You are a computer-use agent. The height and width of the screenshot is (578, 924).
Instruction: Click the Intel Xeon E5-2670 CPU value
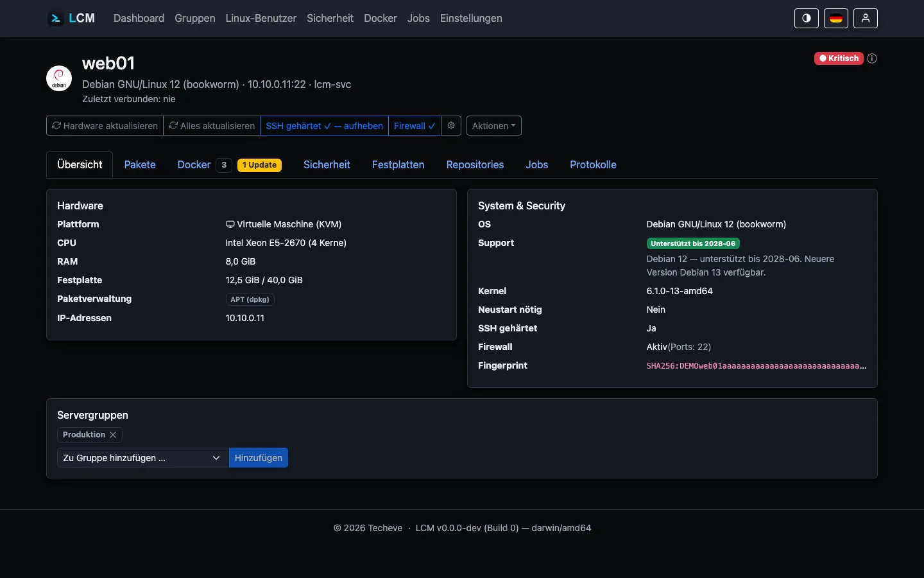click(x=286, y=243)
